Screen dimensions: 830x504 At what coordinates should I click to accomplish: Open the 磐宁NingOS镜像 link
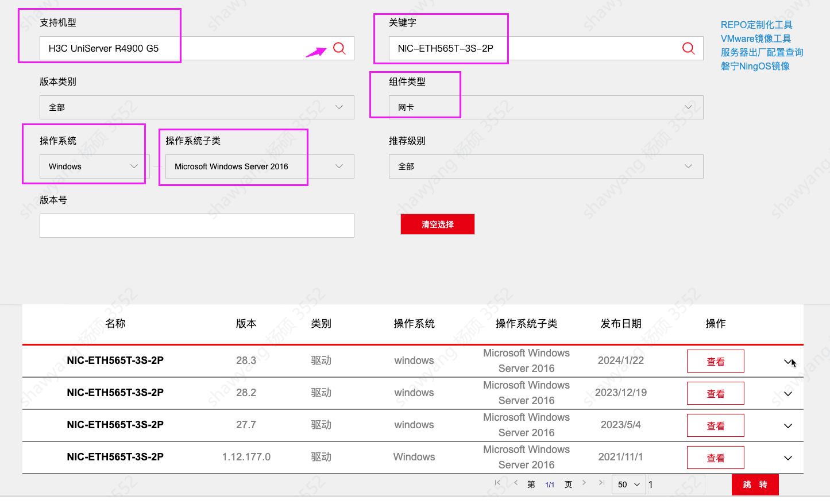755,66
